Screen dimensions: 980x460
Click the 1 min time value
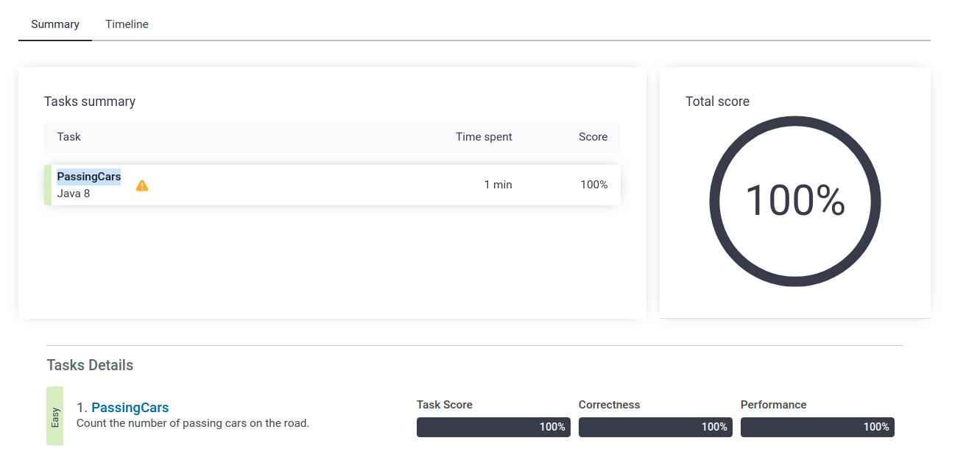point(498,185)
